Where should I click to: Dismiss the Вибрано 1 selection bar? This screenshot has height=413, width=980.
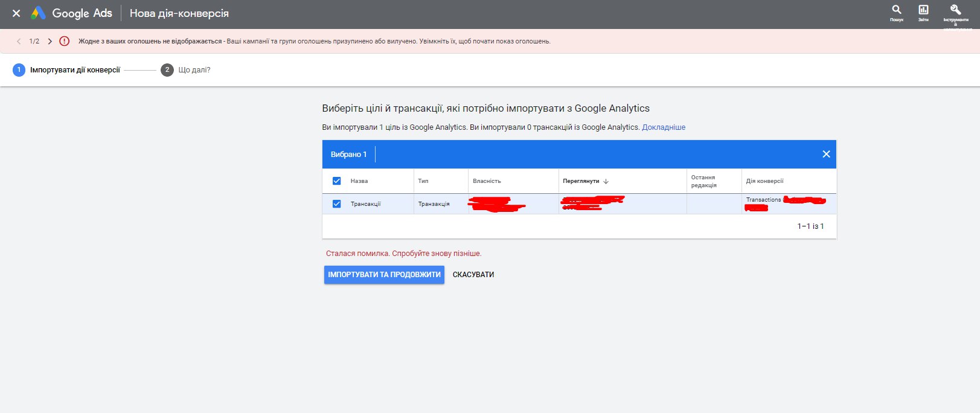[826, 154]
